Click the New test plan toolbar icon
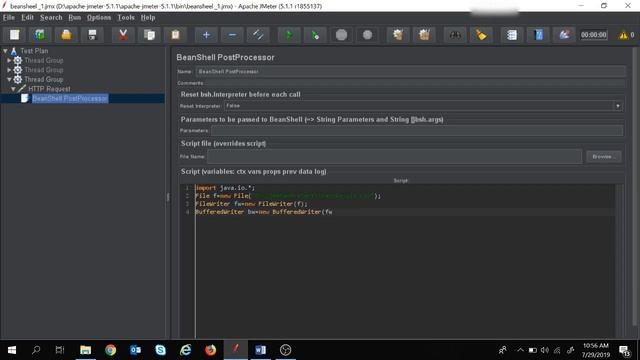The height and width of the screenshot is (360, 640). coord(14,35)
